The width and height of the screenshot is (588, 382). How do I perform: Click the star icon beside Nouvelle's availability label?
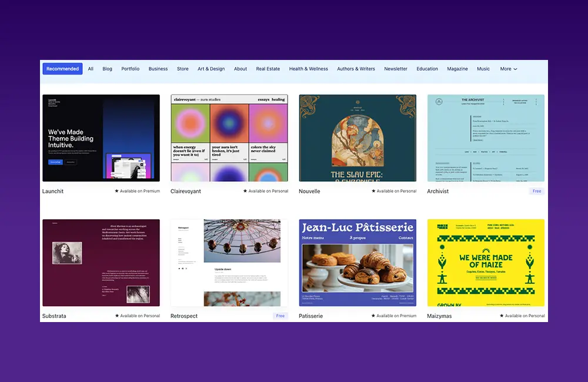pos(373,191)
